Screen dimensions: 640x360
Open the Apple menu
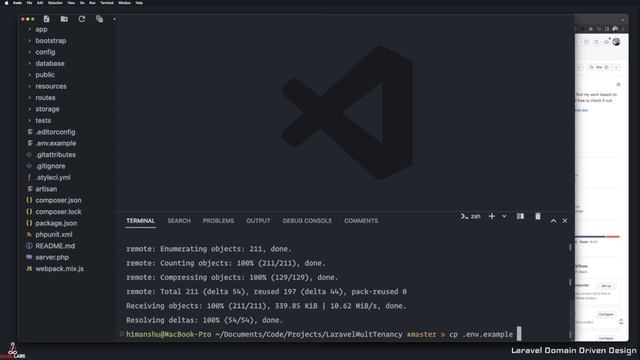coord(6,3)
